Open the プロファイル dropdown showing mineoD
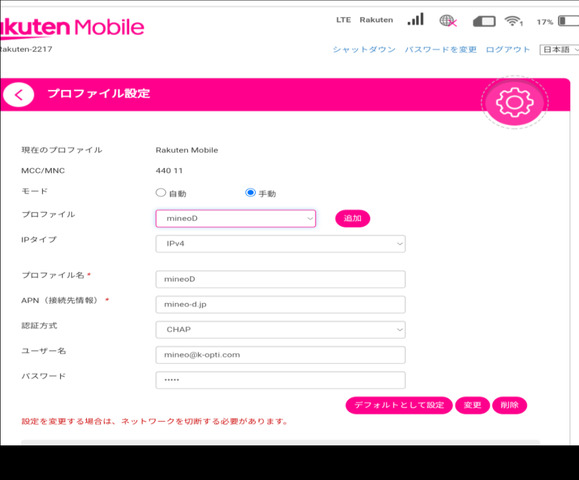This screenshot has width=579, height=480. tap(236, 219)
